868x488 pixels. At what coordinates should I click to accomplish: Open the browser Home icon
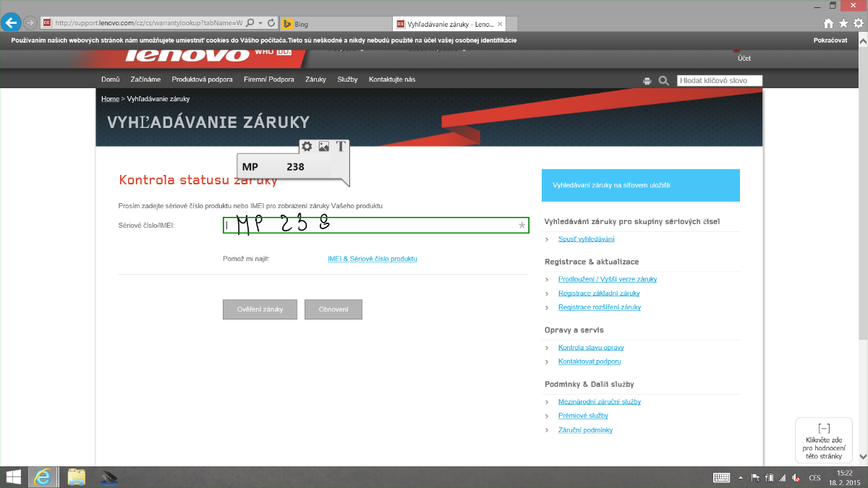(x=829, y=23)
